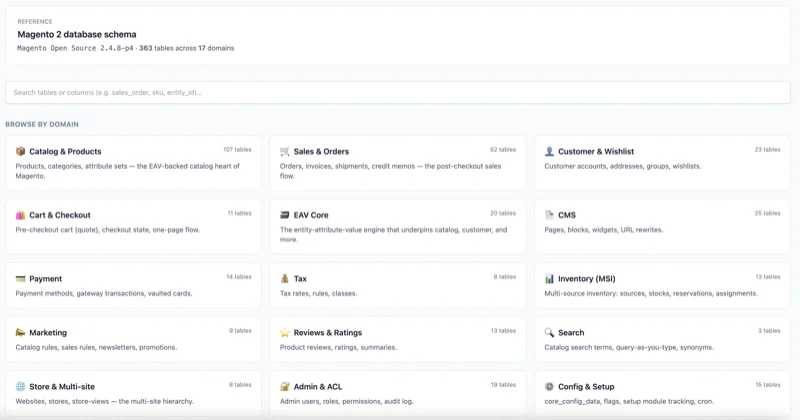Click the Catalog & Products box icon
Screen dimensions: 800x420
(20, 151)
